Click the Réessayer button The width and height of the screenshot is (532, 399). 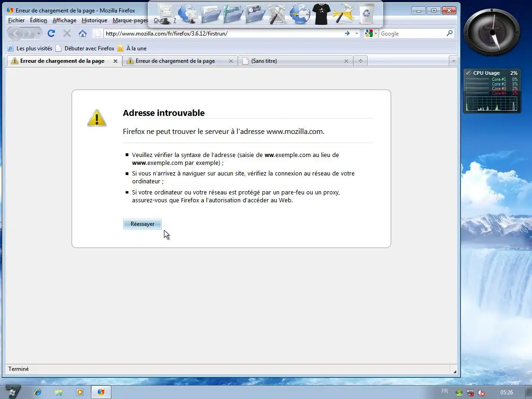point(142,224)
